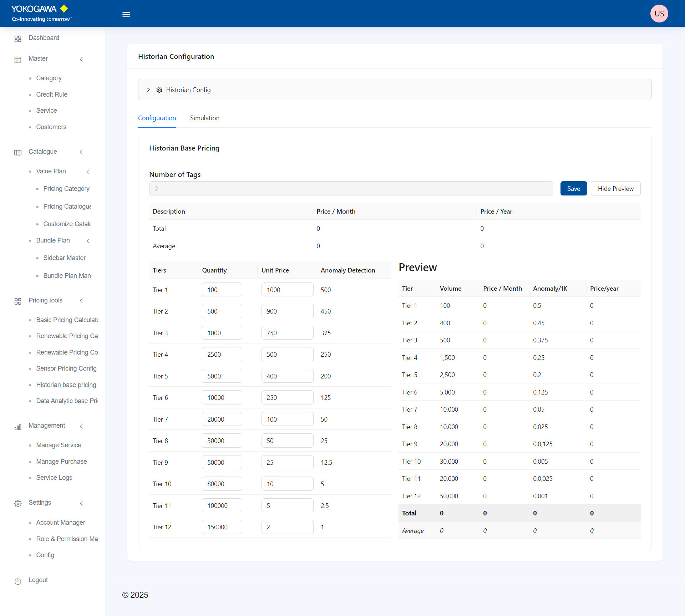Viewport: 685px width, 616px height.
Task: Click the Logout power icon
Action: coord(18,581)
